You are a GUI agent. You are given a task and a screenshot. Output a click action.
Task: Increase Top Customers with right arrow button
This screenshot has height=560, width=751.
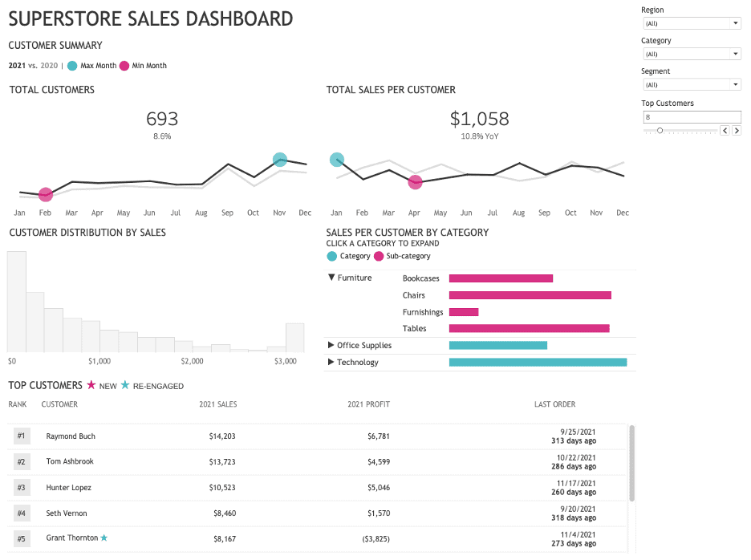[737, 130]
